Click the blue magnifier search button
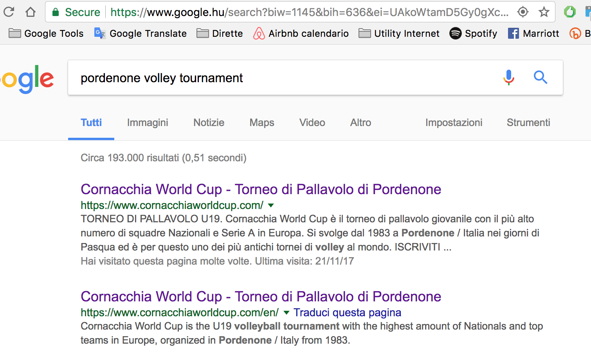 pos(540,77)
